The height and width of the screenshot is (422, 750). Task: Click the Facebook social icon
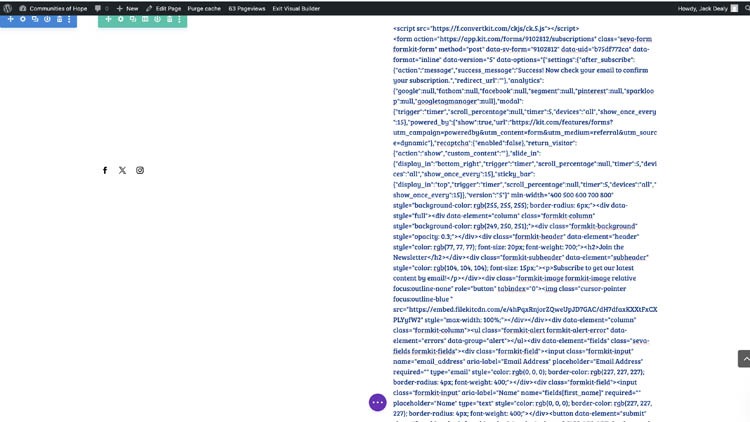coord(105,170)
